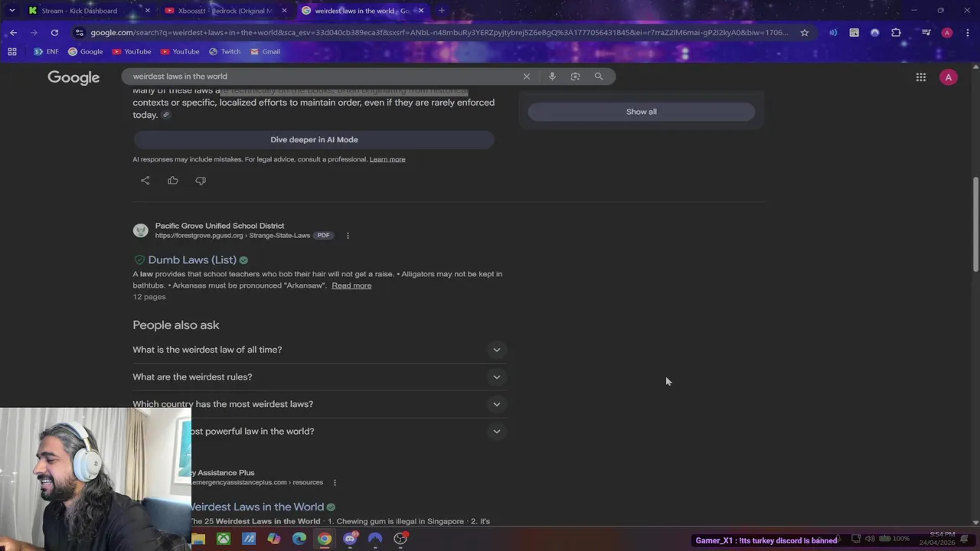Viewport: 980px width, 551px height.
Task: Click the page vertical scrollbar thumb
Action: 975,225
